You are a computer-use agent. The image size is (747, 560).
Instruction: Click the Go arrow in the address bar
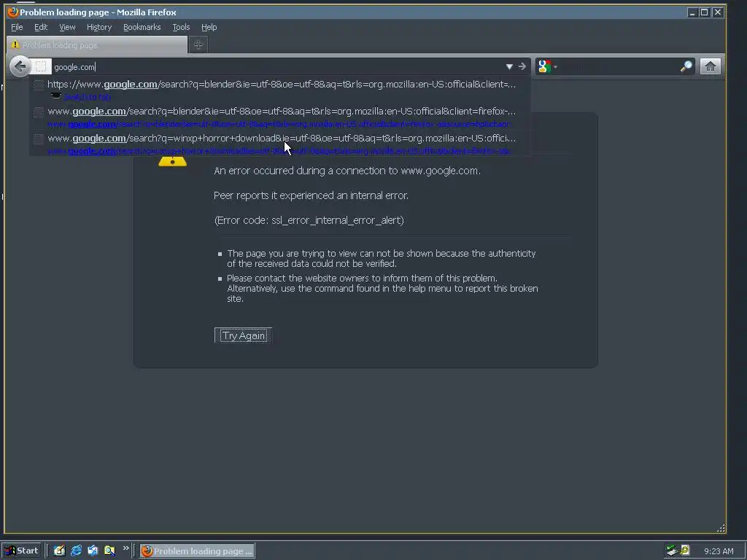click(522, 66)
